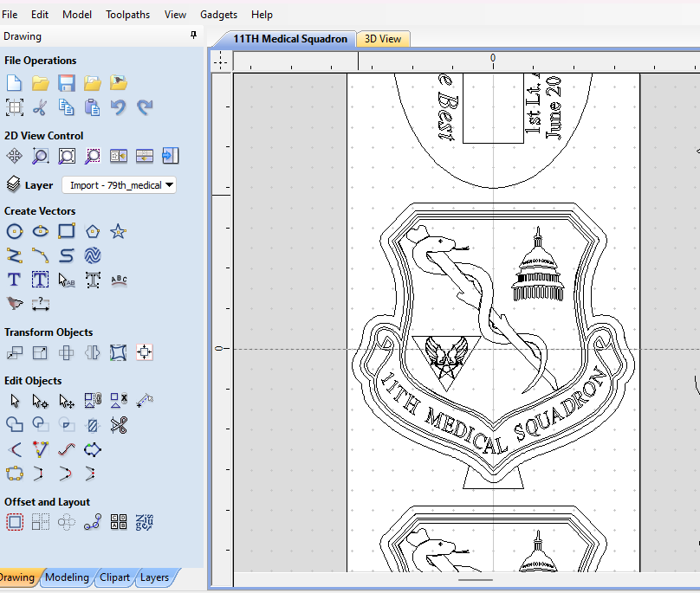The height and width of the screenshot is (593, 700).
Task: Click the Ungroup Objects icon
Action: [119, 401]
